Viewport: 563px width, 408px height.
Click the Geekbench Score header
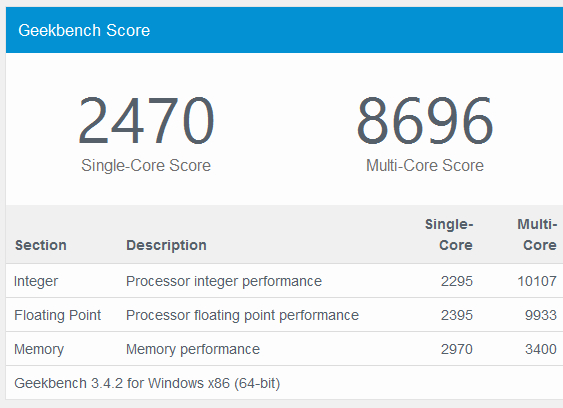point(84,30)
